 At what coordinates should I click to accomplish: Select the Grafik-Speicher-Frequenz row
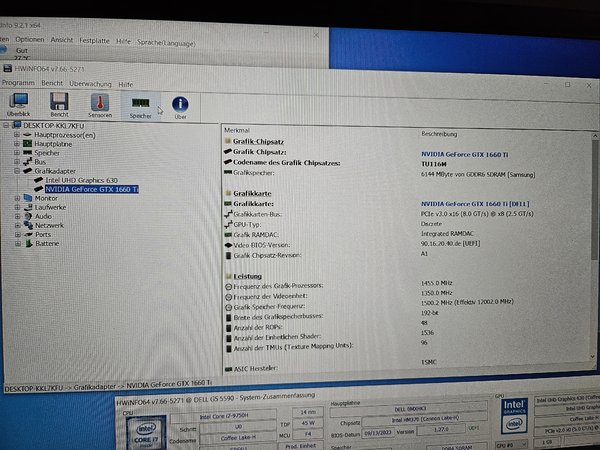(369, 305)
